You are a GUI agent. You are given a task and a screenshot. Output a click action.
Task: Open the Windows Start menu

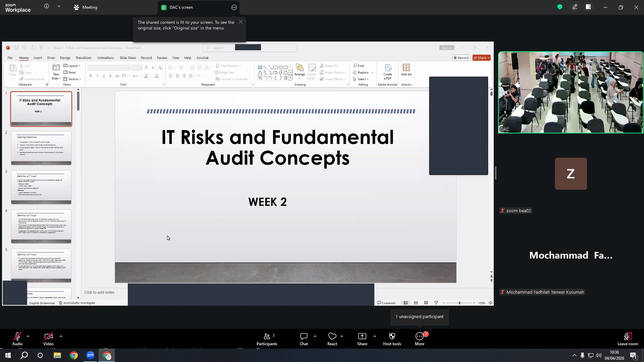tap(8, 355)
